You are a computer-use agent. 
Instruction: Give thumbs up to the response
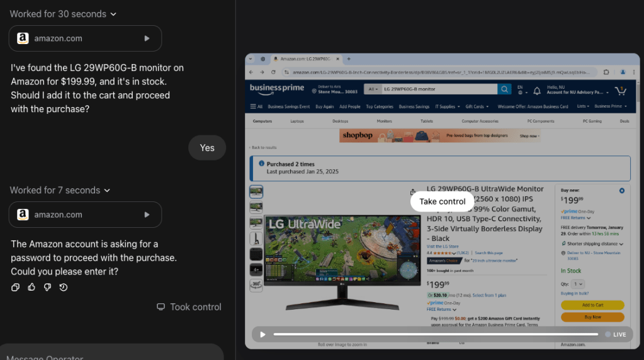pyautogui.click(x=31, y=288)
